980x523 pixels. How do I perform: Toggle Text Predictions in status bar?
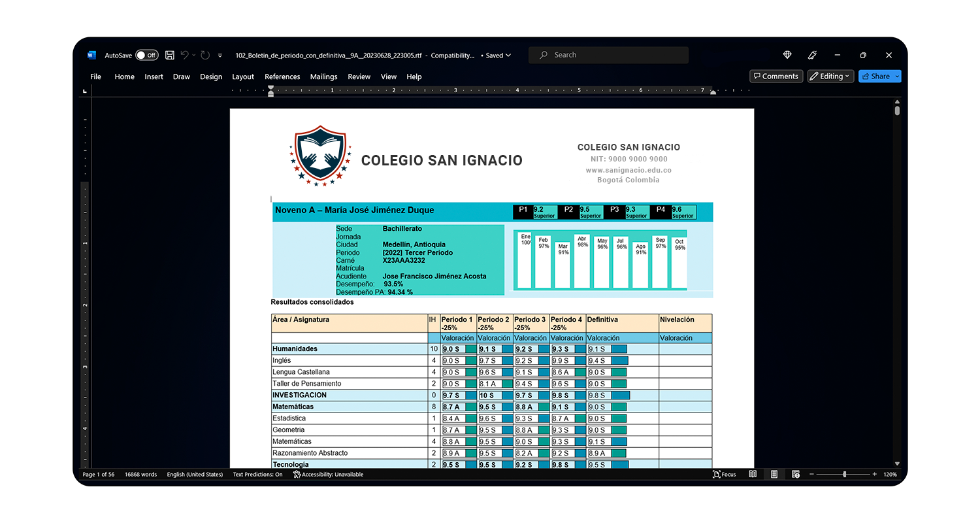tap(257, 475)
